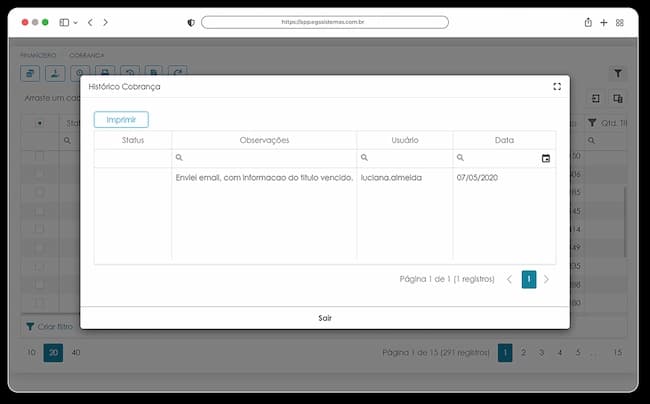Select page 1 in the dialog pager
This screenshot has height=404, width=650.
pos(529,279)
